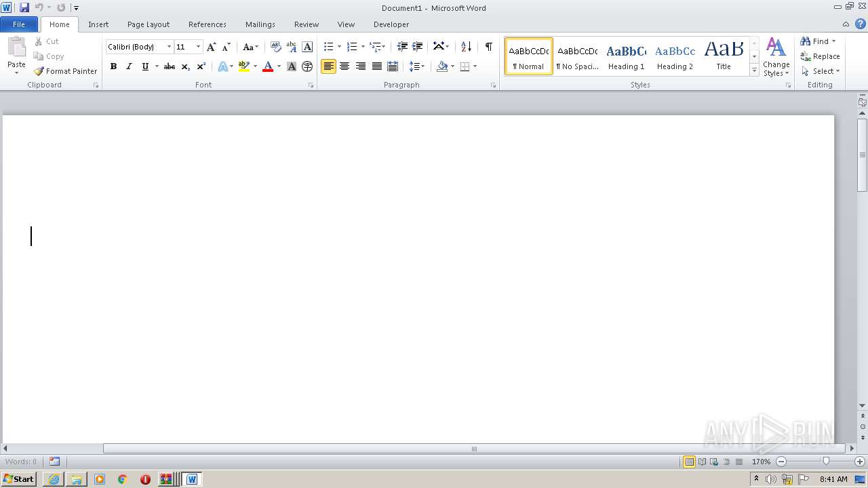Open the Change Case dropdown
Screen dimensions: 868x488
click(x=251, y=47)
